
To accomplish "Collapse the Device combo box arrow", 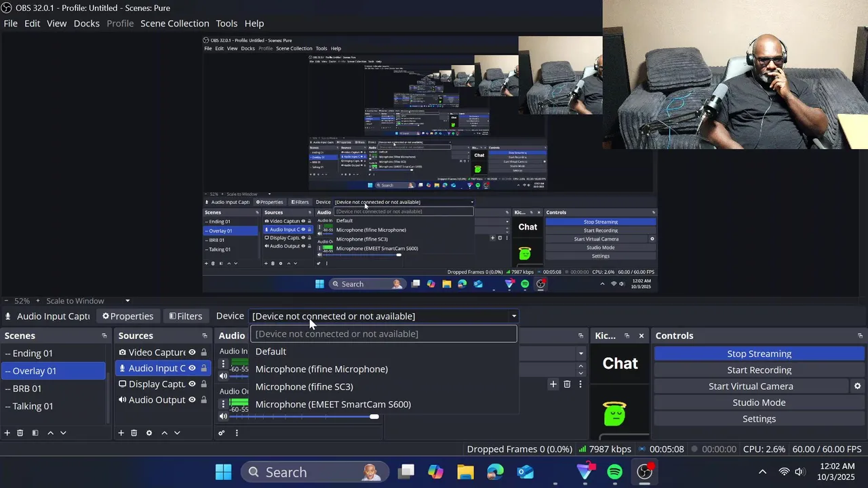I will [x=513, y=317].
